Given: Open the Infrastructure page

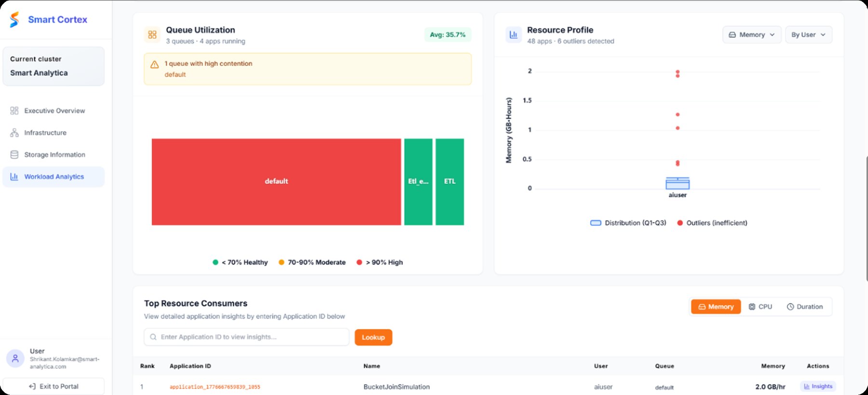Looking at the screenshot, I should click(x=54, y=133).
